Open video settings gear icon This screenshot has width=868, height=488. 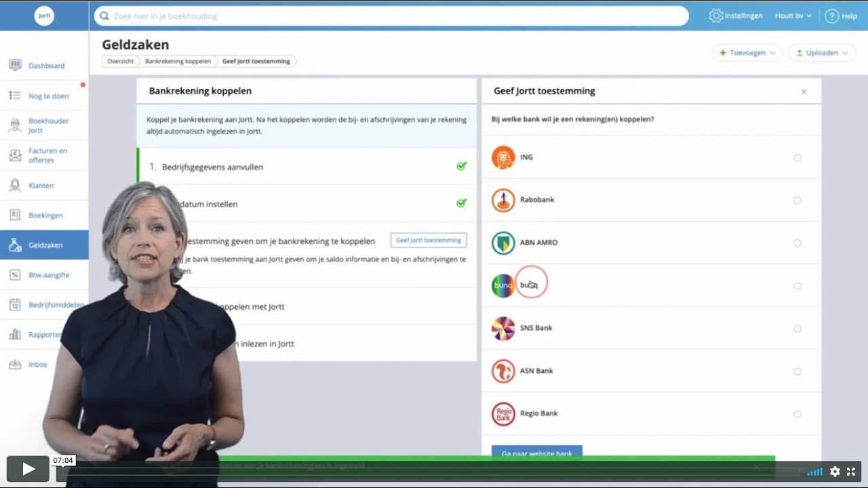tap(835, 471)
